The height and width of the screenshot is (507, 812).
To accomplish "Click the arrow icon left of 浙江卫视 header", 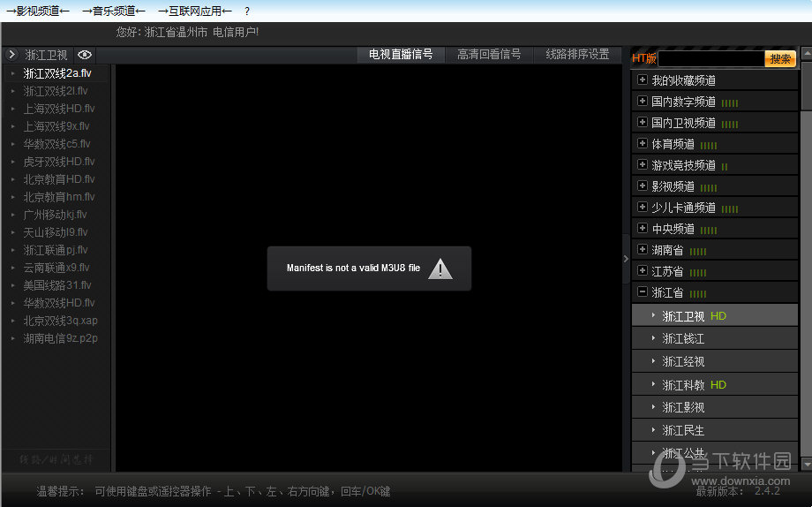I will [x=12, y=55].
